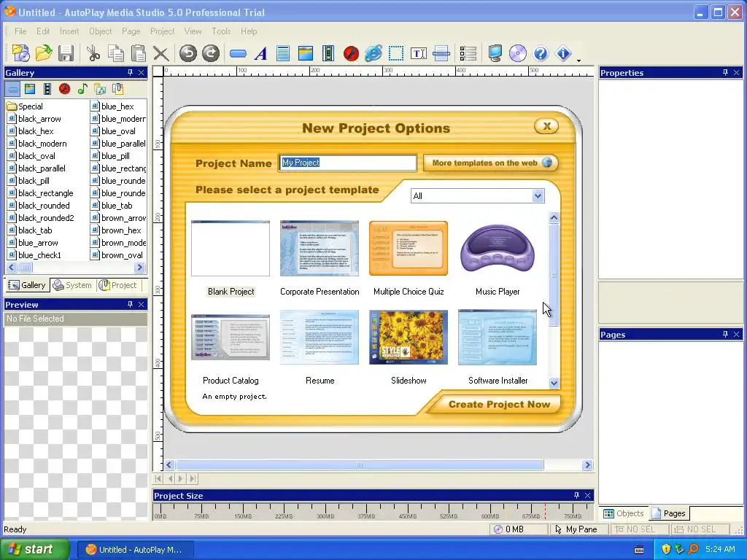Click the blue info diamond icon
The height and width of the screenshot is (560, 747).
pos(563,53)
